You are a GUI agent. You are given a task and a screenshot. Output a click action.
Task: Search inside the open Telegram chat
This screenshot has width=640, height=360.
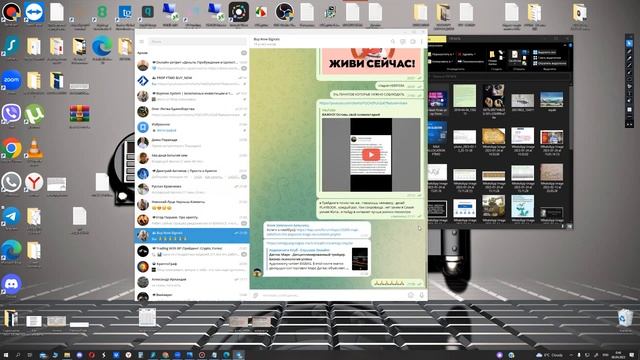point(393,41)
